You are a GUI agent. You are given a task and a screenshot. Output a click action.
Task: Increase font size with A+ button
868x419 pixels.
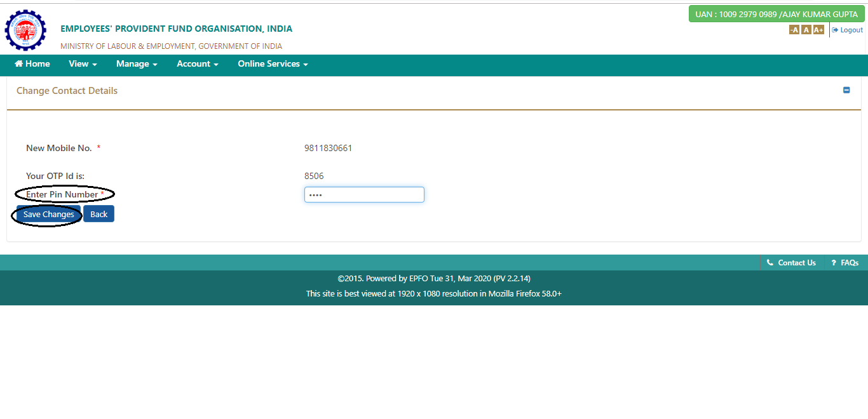818,30
